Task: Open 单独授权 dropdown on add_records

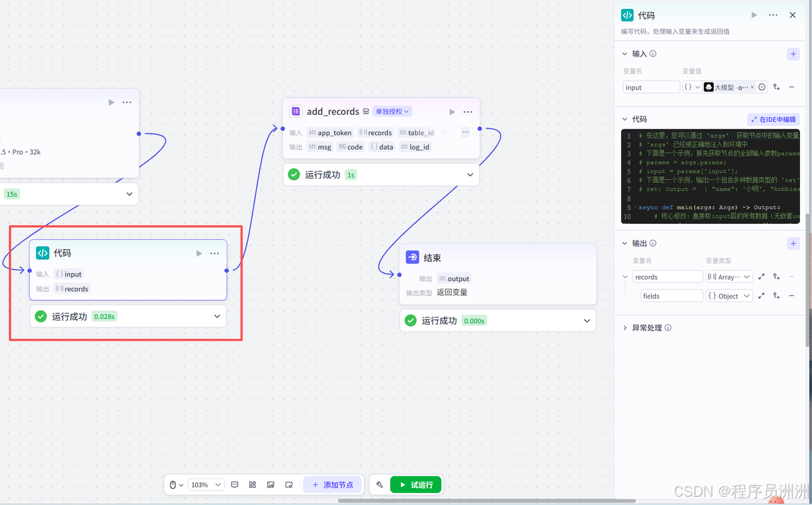Action: [x=392, y=112]
